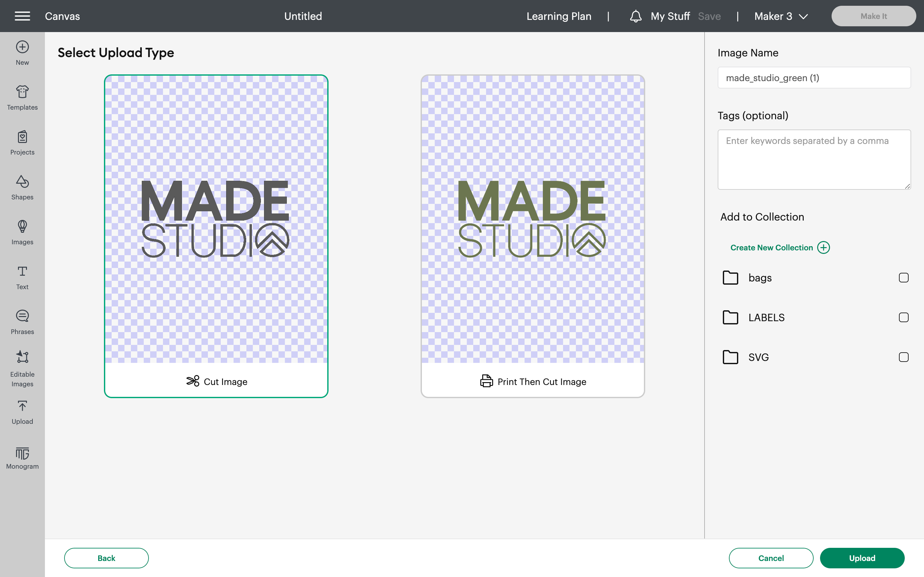The height and width of the screenshot is (577, 924).
Task: Check the bags collection checkbox
Action: click(x=903, y=278)
